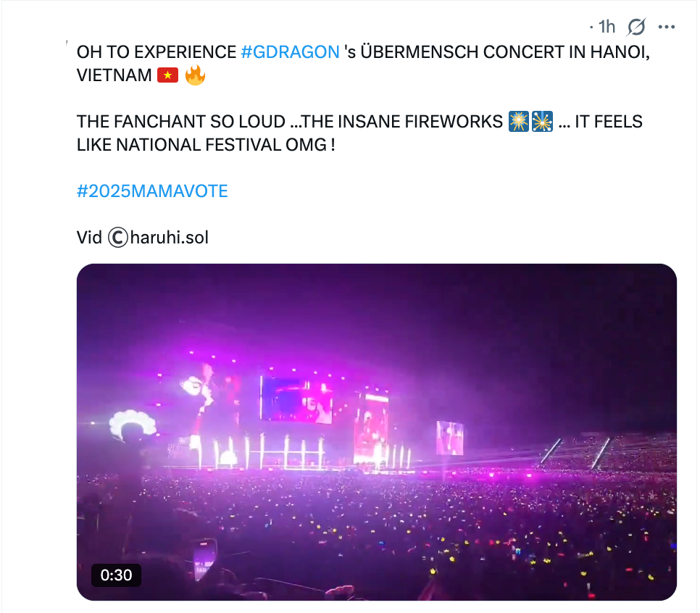Viewport: 700px width, 613px height.
Task: Click the second sparkler emoji
Action: 543,122
